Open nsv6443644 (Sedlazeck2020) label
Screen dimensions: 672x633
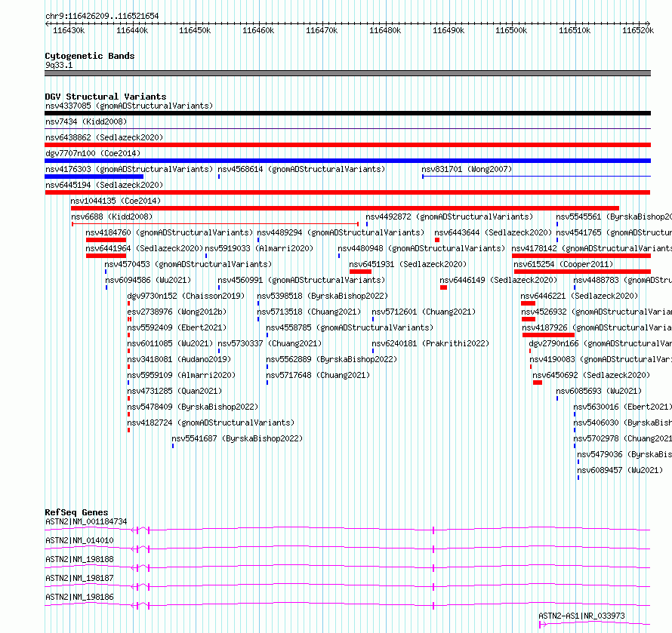493,232
